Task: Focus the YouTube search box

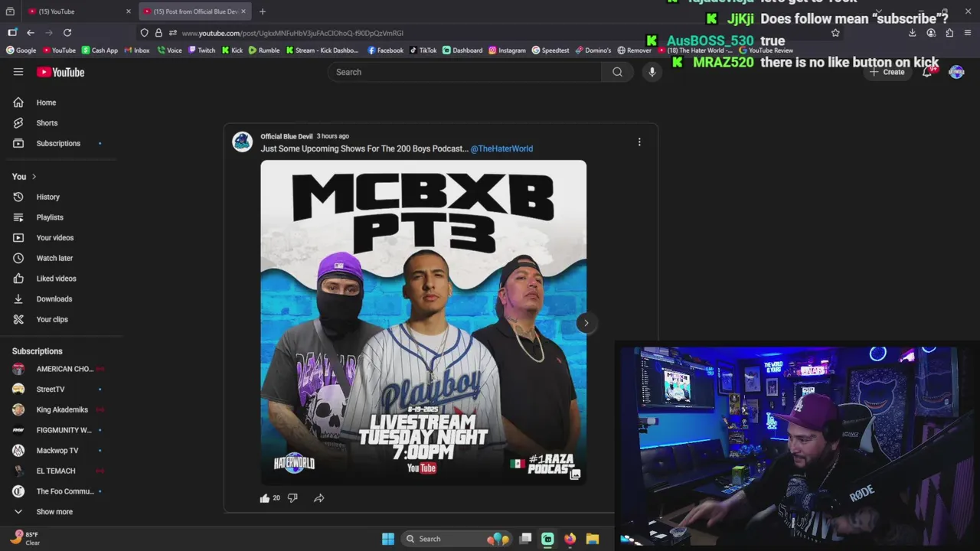Action: tap(465, 72)
